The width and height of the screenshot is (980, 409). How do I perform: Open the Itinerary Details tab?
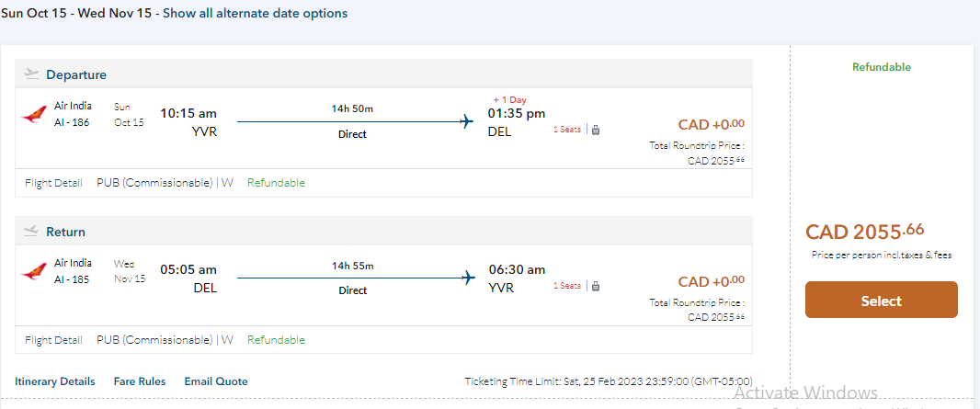tap(54, 381)
